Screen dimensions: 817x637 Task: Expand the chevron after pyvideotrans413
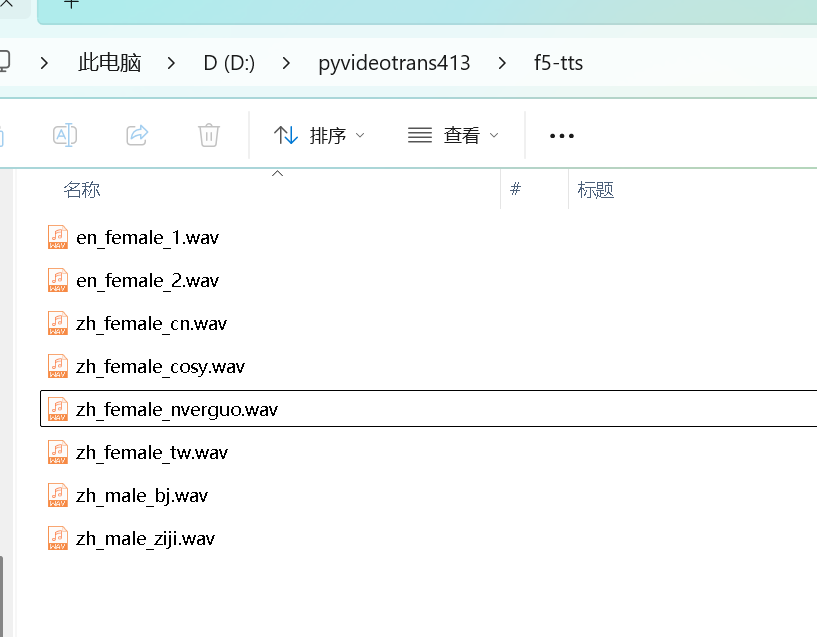(x=502, y=63)
